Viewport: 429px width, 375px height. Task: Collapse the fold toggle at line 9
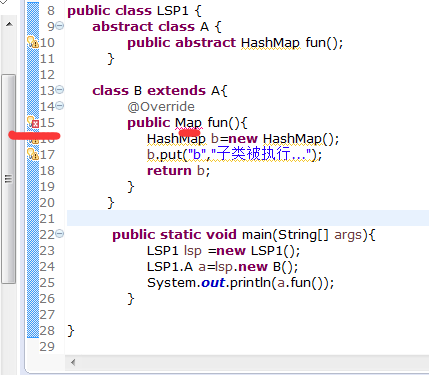click(x=60, y=26)
